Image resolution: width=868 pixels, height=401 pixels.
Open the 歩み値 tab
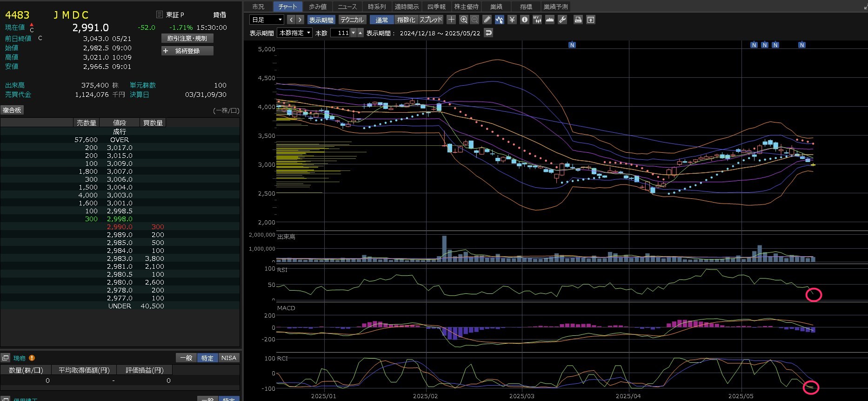pyautogui.click(x=318, y=7)
